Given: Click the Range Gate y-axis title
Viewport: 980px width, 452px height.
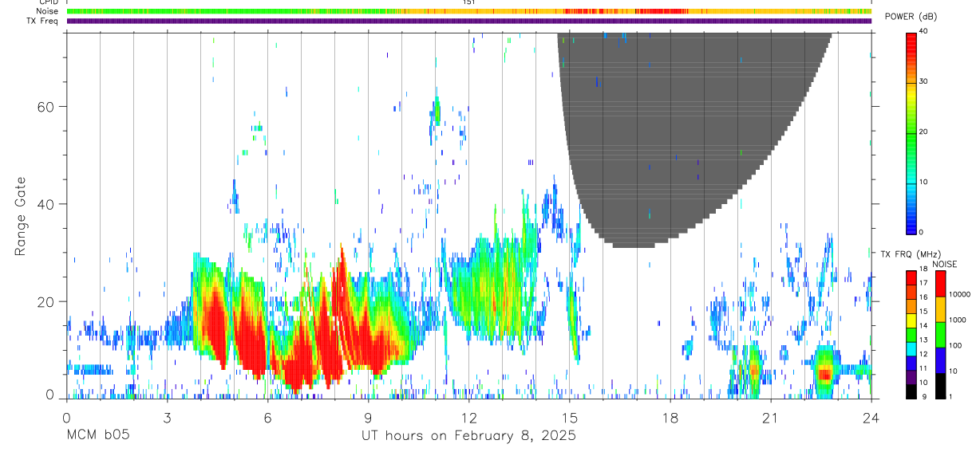Looking at the screenshot, I should point(20,216).
